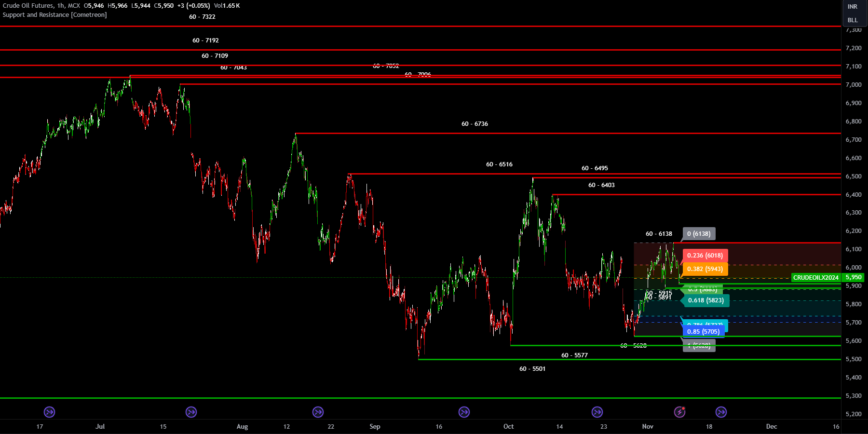868x434 pixels.
Task: Click the lightning bolt event icon with red dot
Action: coord(679,412)
